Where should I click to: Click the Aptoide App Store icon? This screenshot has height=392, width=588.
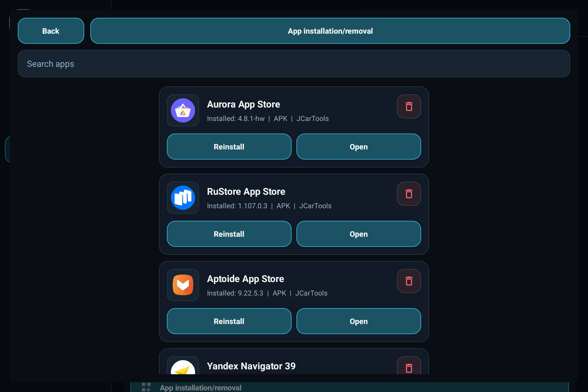(183, 285)
